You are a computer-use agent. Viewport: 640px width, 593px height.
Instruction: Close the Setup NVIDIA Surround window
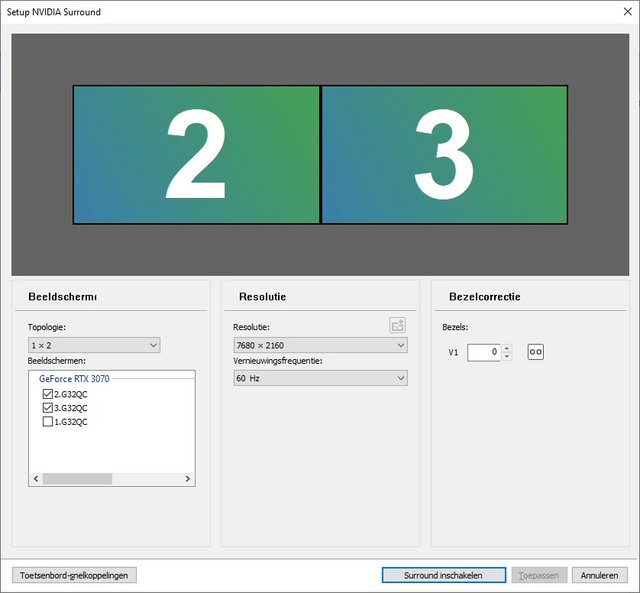pos(628,11)
